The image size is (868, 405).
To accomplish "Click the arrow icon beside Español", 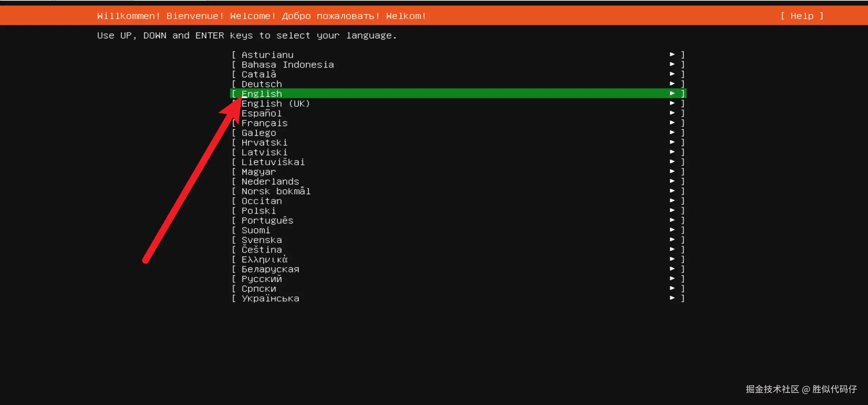I will point(672,113).
